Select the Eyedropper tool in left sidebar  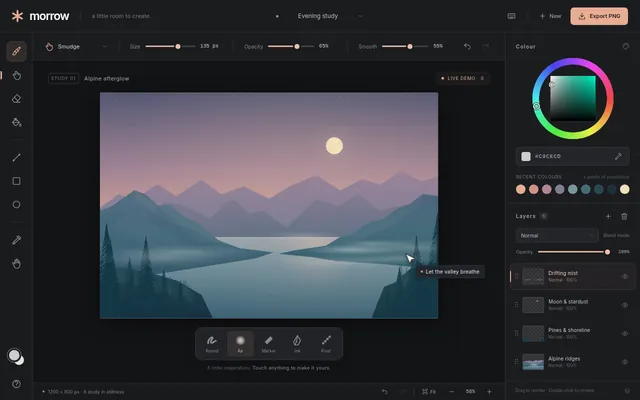[16, 240]
